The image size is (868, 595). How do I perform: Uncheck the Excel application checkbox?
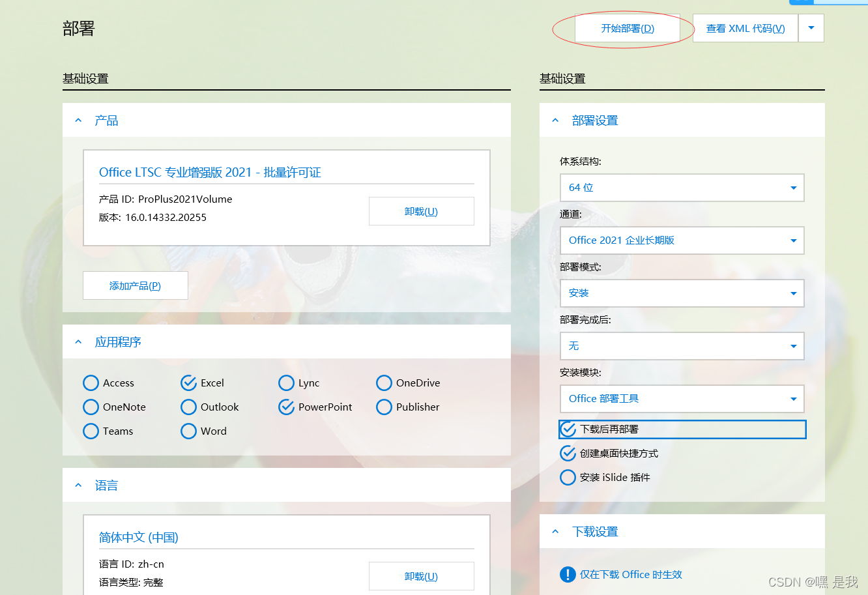tap(189, 383)
